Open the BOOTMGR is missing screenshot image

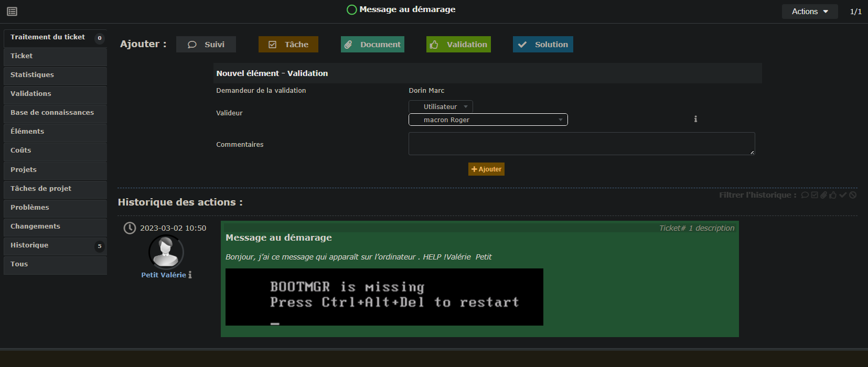tap(384, 297)
